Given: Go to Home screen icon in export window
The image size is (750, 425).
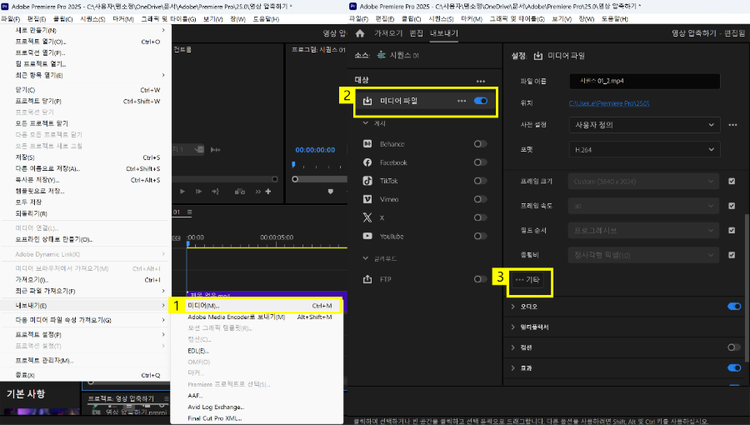Looking at the screenshot, I should pyautogui.click(x=360, y=33).
